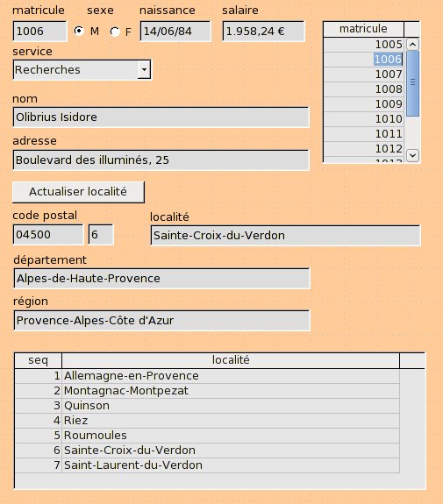The height and width of the screenshot is (504, 443).
Task: Select row Sainte-Croix-du-Verdon in table
Action: (x=207, y=451)
